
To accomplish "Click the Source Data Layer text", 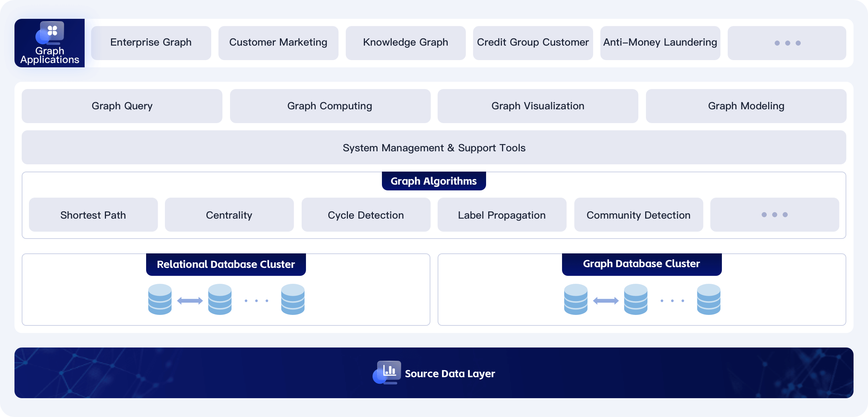I will [x=450, y=374].
